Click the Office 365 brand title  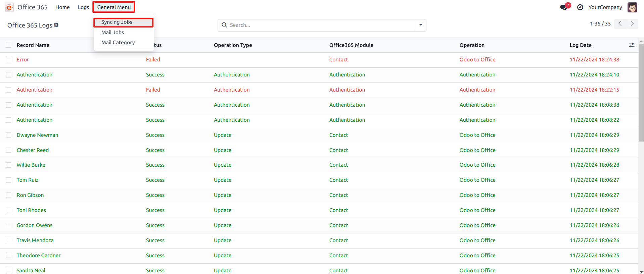click(x=32, y=7)
